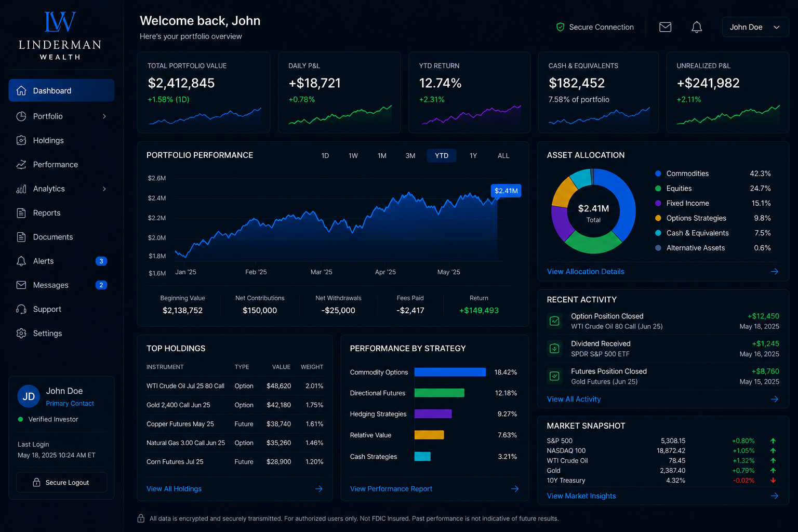Click the Holdings sidebar icon

click(x=21, y=140)
